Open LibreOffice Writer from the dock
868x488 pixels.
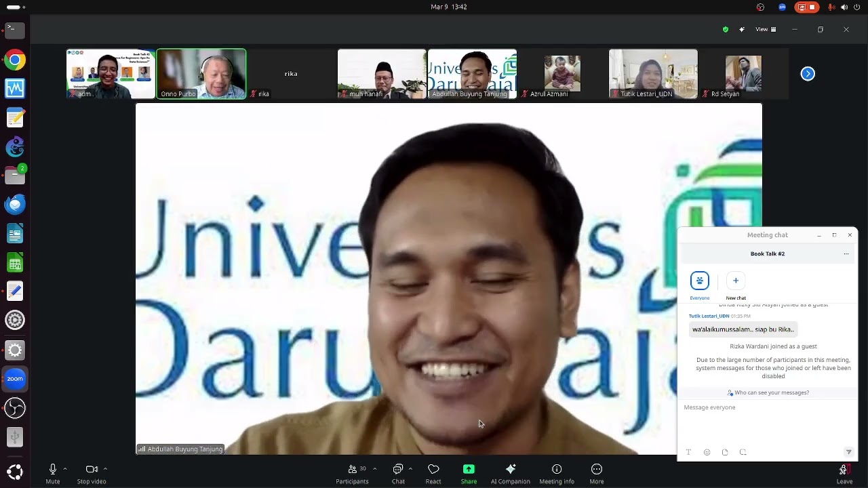click(x=15, y=234)
